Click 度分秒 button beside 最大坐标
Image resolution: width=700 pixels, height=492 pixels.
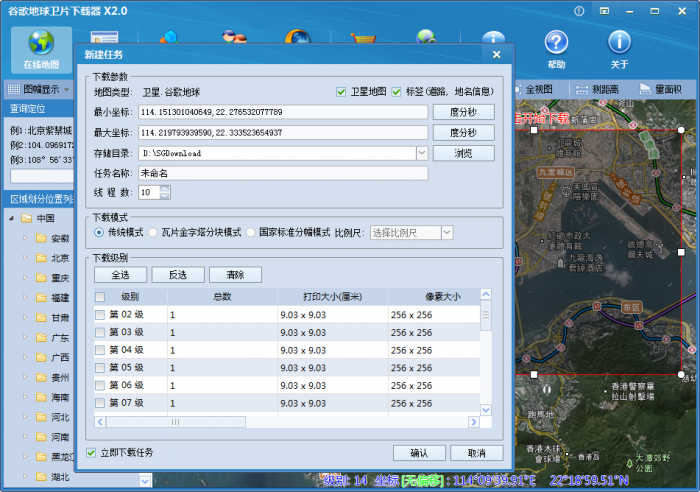tap(463, 133)
